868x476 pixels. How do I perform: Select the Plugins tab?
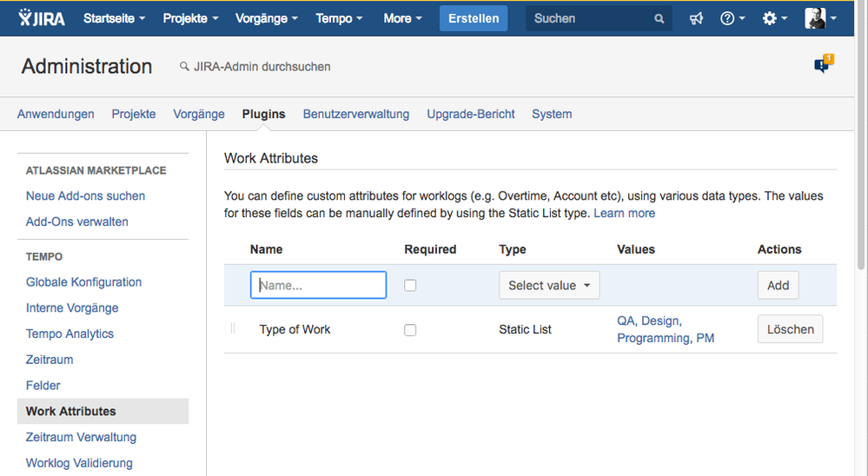pos(263,114)
